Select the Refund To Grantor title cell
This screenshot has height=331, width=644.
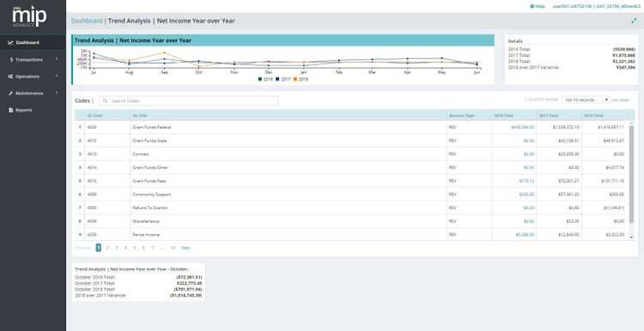(289, 208)
